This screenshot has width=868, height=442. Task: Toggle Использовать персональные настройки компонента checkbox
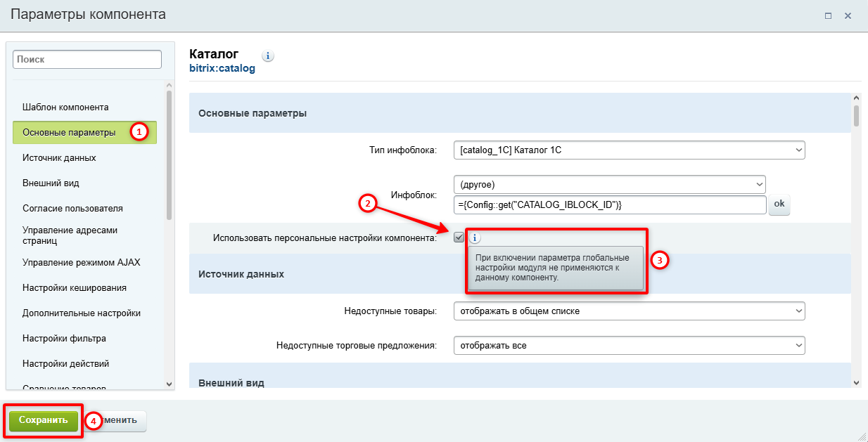point(459,238)
